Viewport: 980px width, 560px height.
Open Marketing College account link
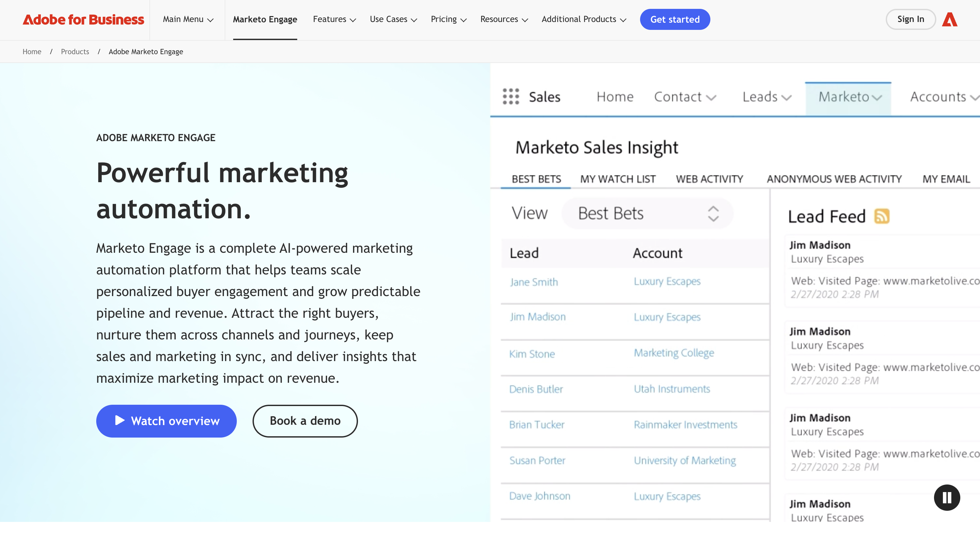tap(674, 353)
